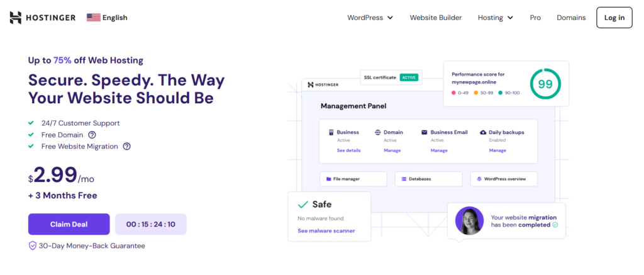This screenshot has width=644, height=275.
Task: Click the Free Website Migration help icon
Action: coord(126,146)
